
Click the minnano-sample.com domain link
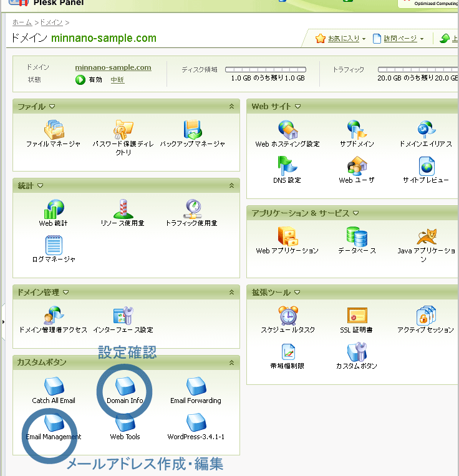113,67
